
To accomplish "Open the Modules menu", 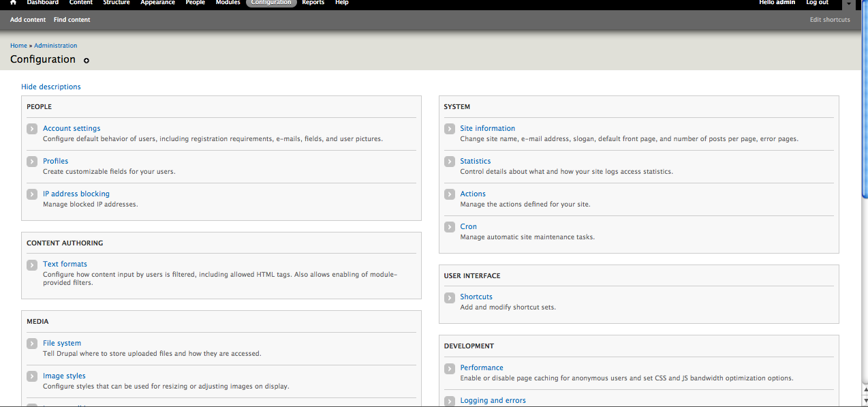I will (x=228, y=3).
